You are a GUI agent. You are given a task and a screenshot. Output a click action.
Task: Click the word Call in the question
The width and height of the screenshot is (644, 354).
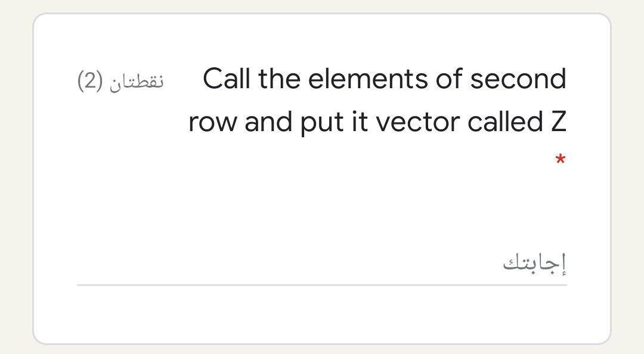point(227,77)
